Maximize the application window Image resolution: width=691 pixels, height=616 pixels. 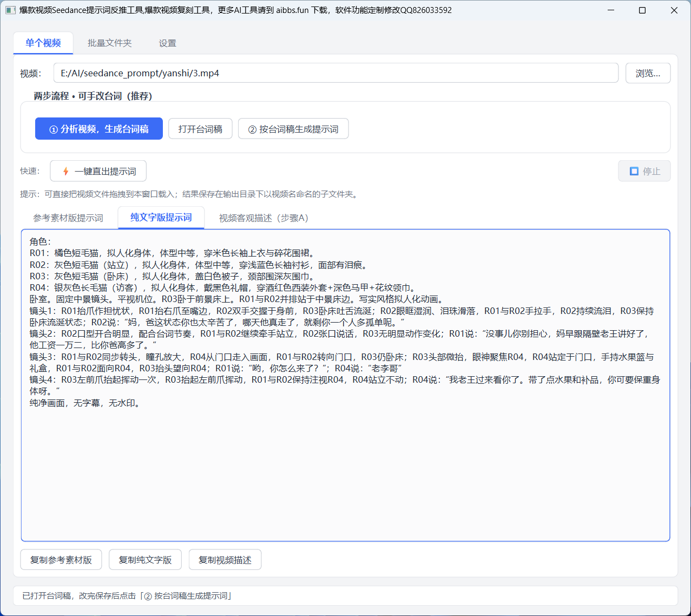[642, 10]
